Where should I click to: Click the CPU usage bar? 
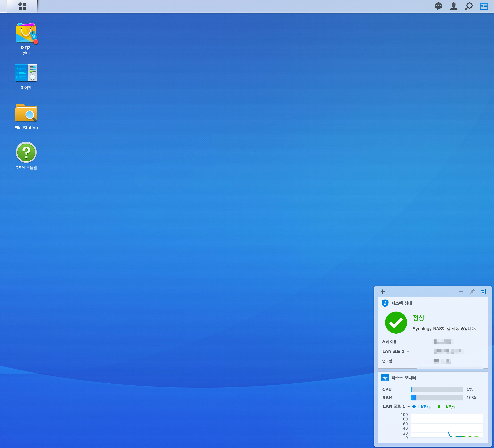[437, 389]
